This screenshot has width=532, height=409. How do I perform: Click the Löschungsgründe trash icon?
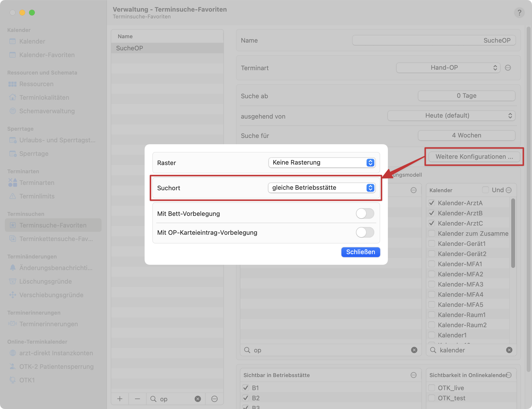(x=12, y=281)
